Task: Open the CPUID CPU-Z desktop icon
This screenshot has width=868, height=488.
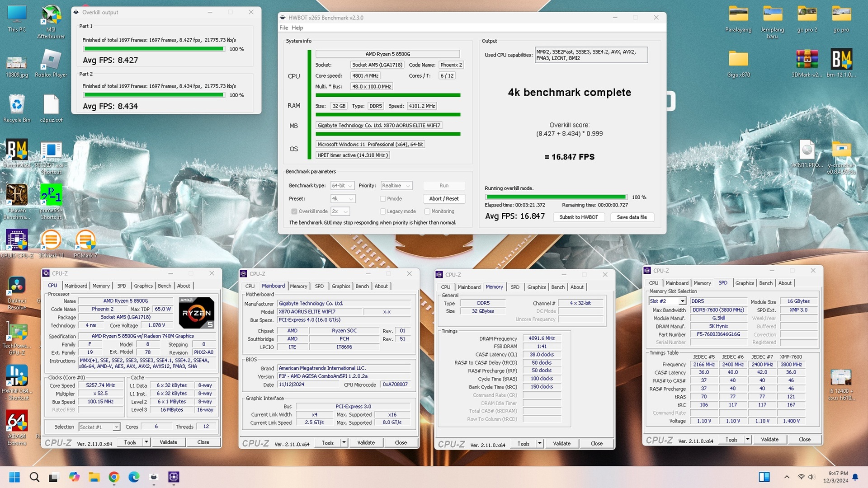Action: pos(17,243)
